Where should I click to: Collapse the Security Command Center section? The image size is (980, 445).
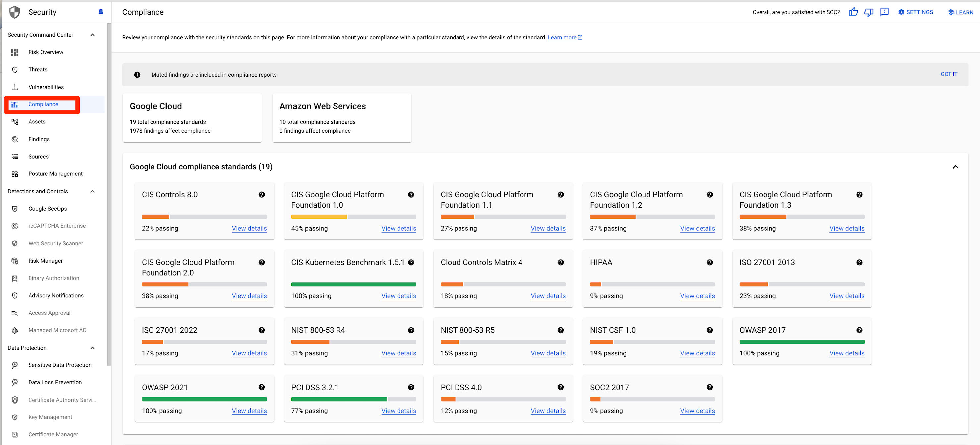pyautogui.click(x=92, y=34)
